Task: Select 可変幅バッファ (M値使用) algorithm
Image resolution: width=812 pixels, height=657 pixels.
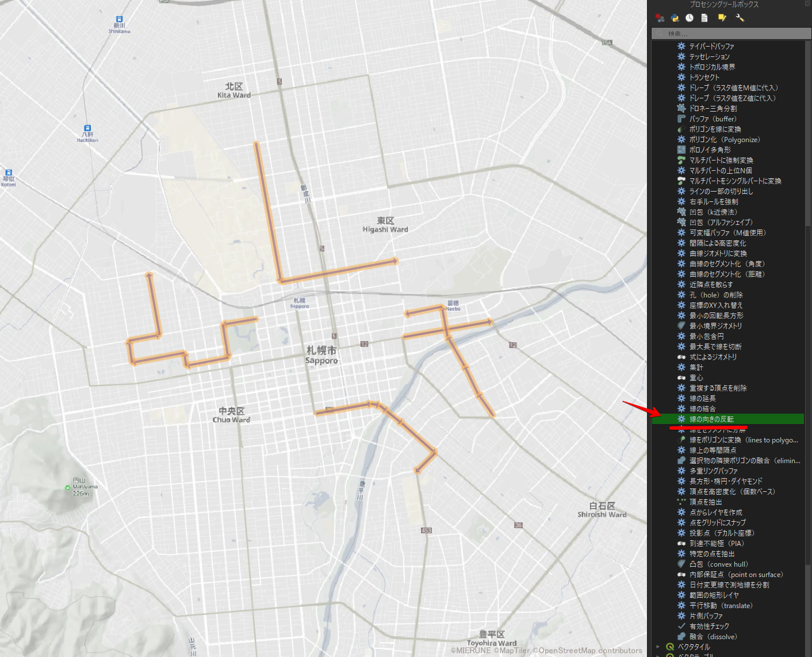Action: (x=727, y=233)
